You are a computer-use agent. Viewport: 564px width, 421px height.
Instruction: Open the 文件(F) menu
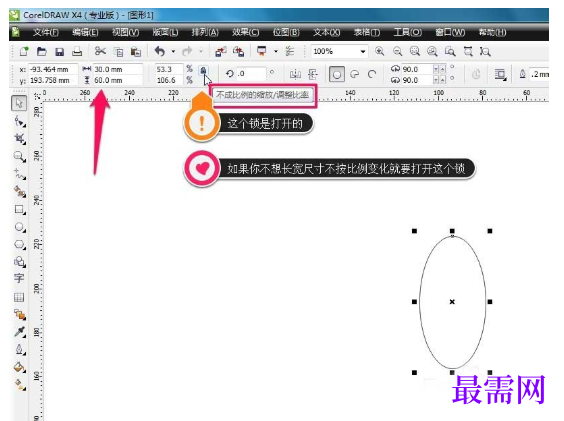pos(46,32)
